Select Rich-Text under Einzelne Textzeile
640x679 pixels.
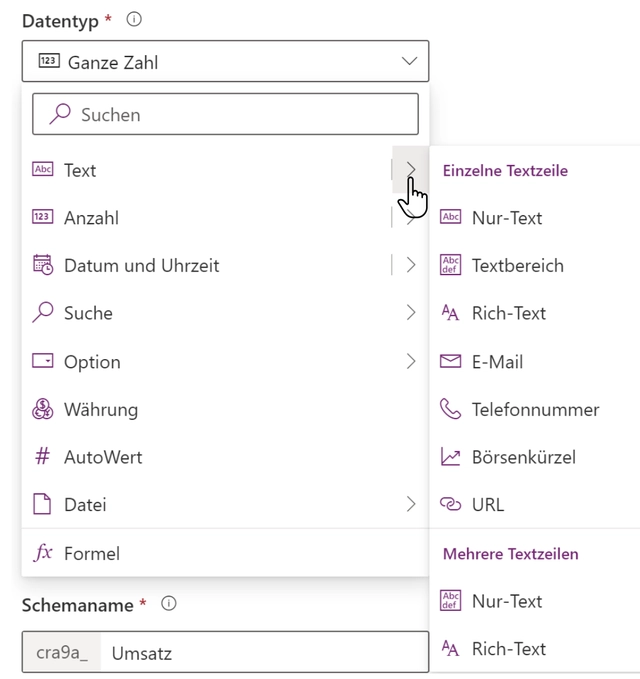[x=508, y=313]
